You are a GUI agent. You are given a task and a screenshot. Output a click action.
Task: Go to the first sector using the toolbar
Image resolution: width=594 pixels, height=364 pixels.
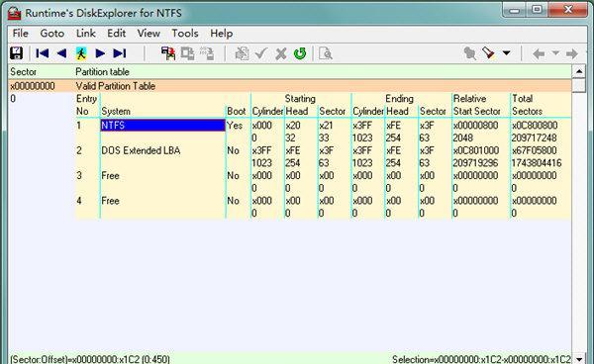pos(42,53)
